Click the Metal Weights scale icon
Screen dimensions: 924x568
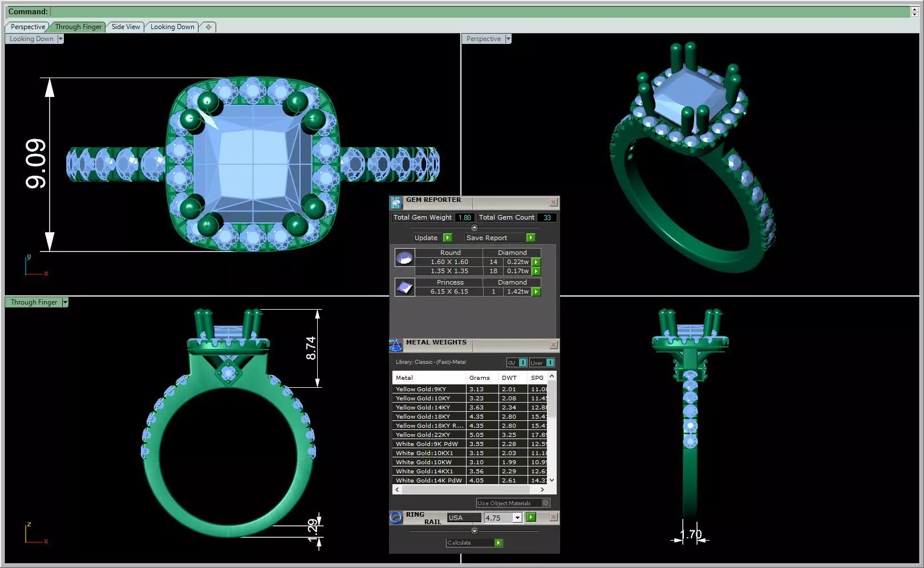(396, 345)
